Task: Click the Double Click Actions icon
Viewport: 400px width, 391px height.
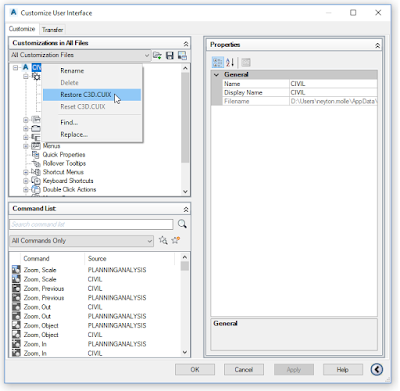Action: click(36, 189)
